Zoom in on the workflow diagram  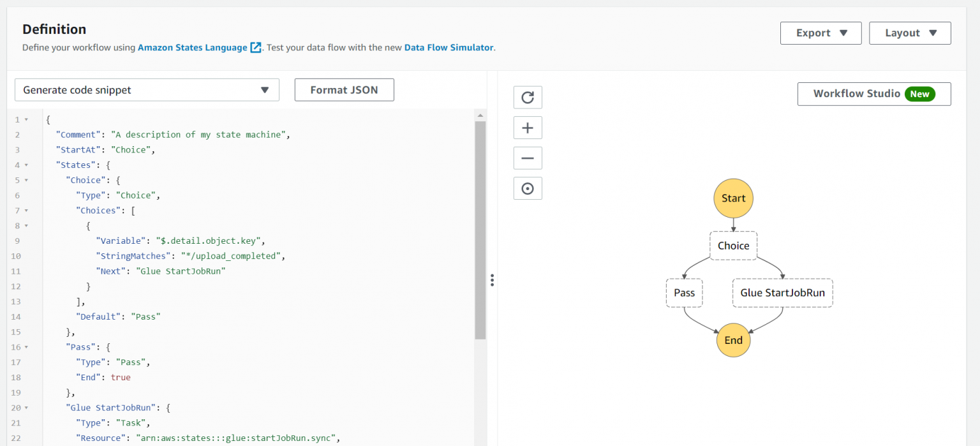pos(528,127)
